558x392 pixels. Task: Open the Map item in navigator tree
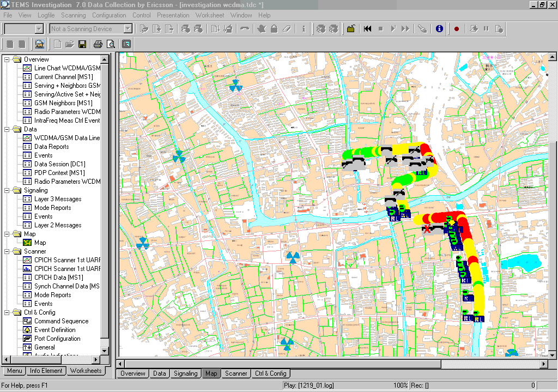40,243
